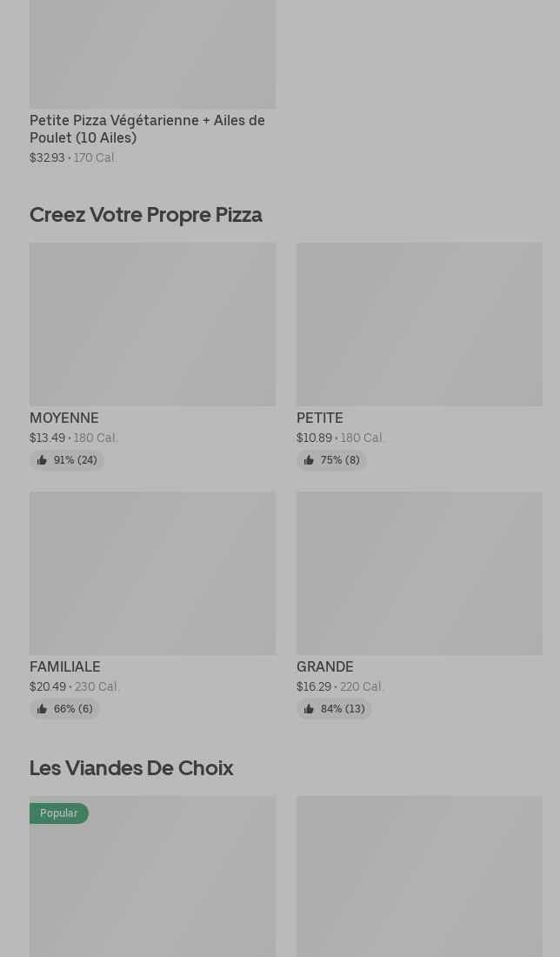
Task: Select the FAMILIALE item title
Action: [x=64, y=666]
